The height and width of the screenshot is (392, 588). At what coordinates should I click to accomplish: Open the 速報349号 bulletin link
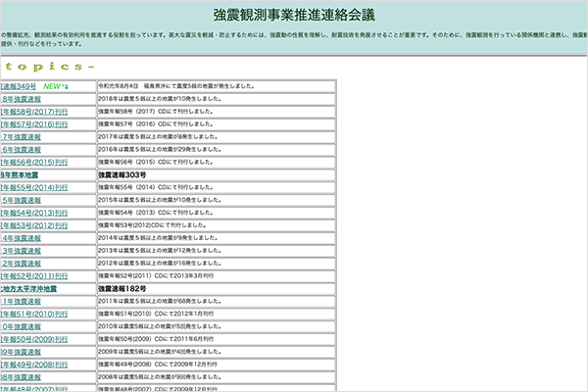point(20,86)
